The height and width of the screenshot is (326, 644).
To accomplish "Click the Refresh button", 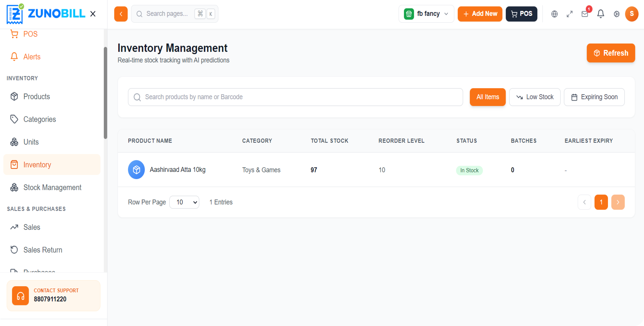I will pyautogui.click(x=611, y=53).
